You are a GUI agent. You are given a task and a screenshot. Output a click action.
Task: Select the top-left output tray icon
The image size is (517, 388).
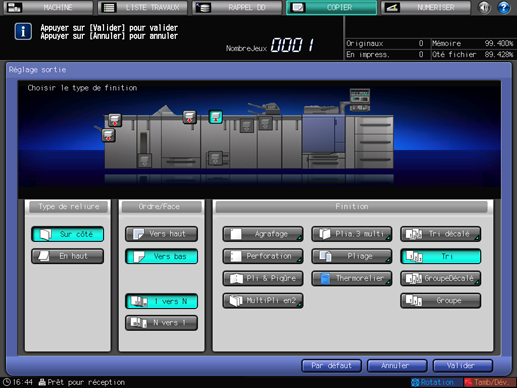click(115, 120)
